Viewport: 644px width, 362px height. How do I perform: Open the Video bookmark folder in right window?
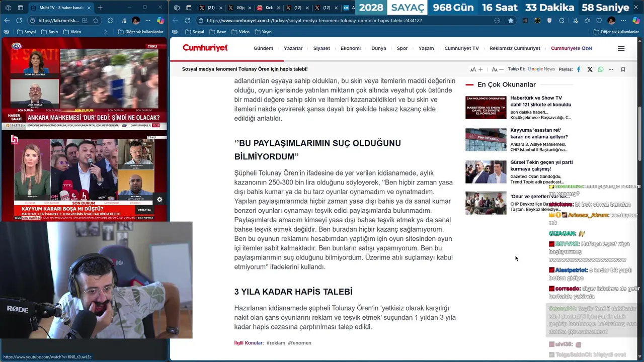click(240, 32)
